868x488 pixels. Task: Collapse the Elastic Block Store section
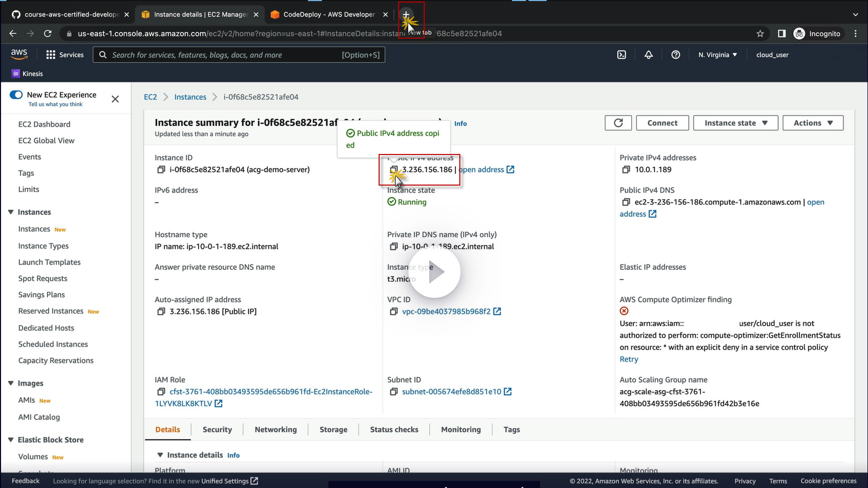pos(11,440)
